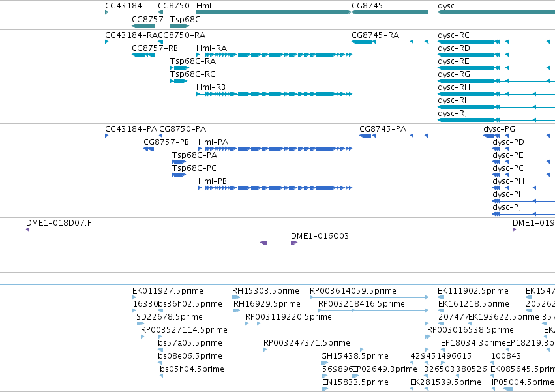Select the Tsp68C gene glyph

(x=179, y=26)
